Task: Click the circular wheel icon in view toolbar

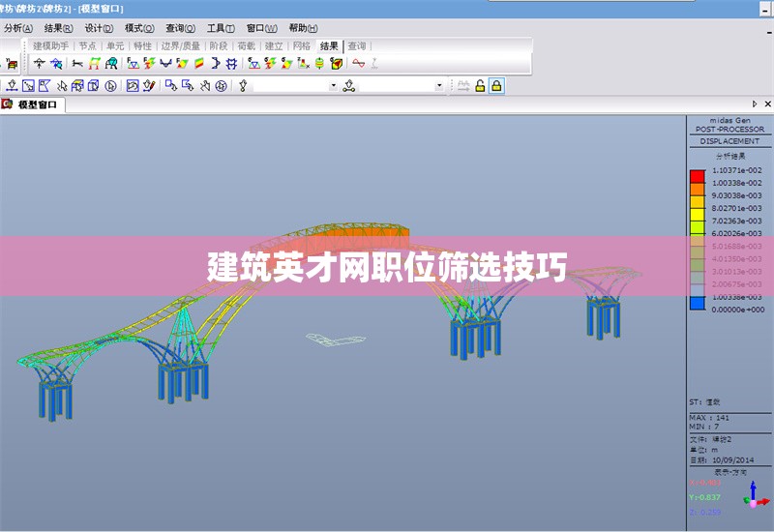Action: (222, 86)
